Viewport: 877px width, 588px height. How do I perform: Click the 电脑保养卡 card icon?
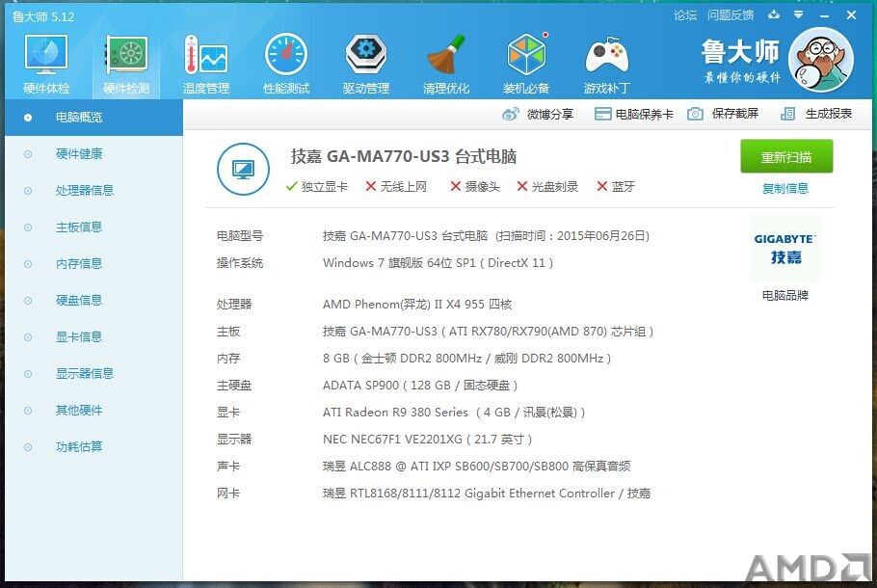[x=602, y=114]
